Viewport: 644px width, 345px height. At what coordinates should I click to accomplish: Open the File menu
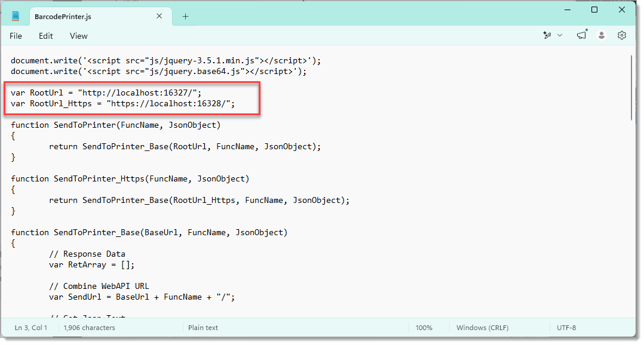point(16,36)
